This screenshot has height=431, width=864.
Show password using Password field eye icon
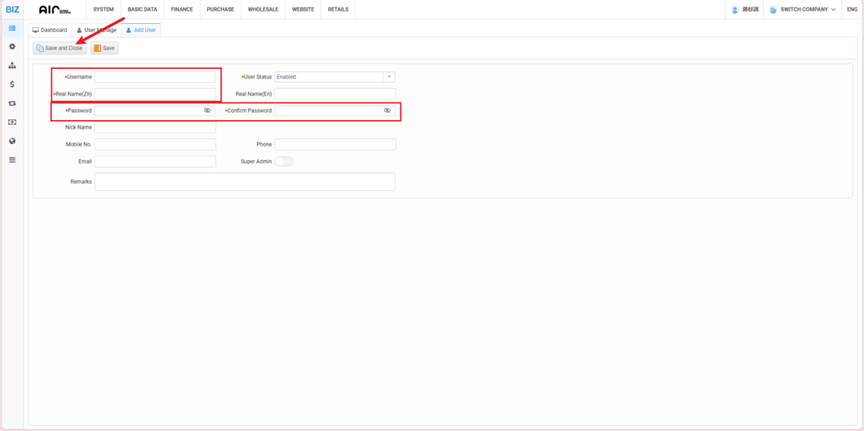click(207, 111)
